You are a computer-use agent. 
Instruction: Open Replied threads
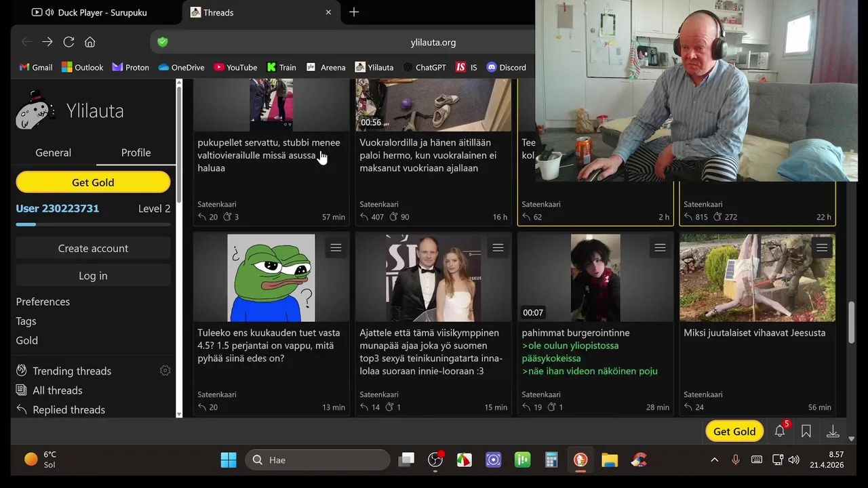click(x=68, y=410)
